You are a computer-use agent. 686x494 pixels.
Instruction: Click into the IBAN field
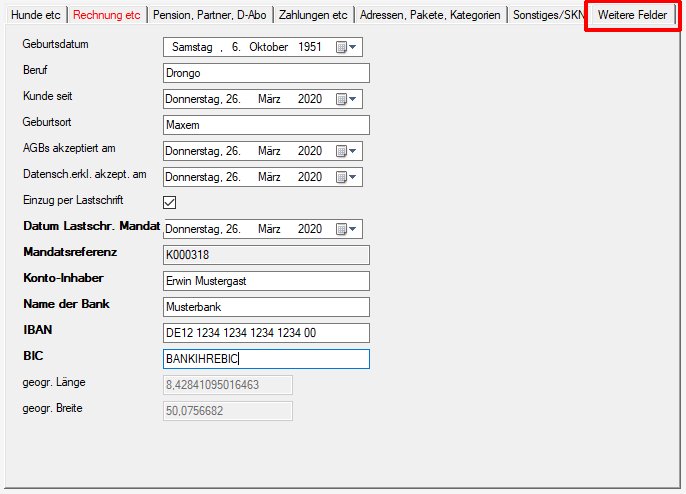pos(265,333)
